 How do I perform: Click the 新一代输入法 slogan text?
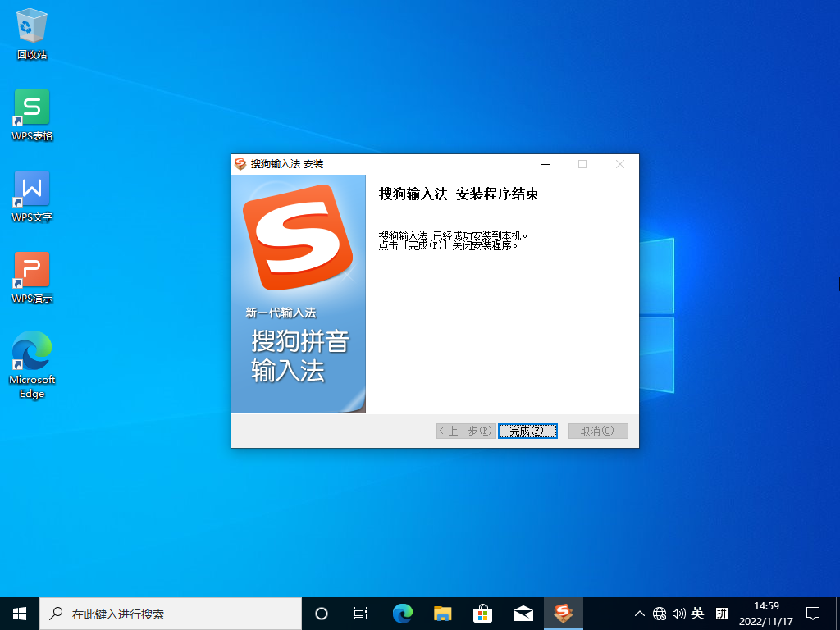coord(281,313)
